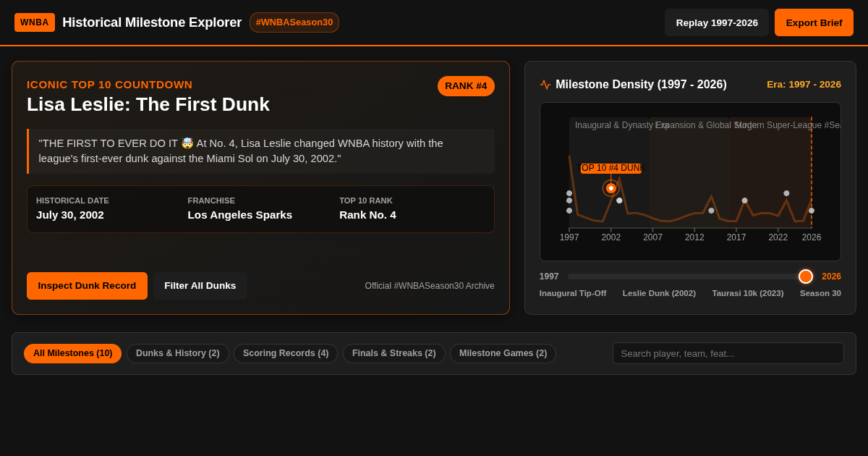Screen dimensions: 868x456
Task: Click the 1997 slider start label
Action: [549, 276]
